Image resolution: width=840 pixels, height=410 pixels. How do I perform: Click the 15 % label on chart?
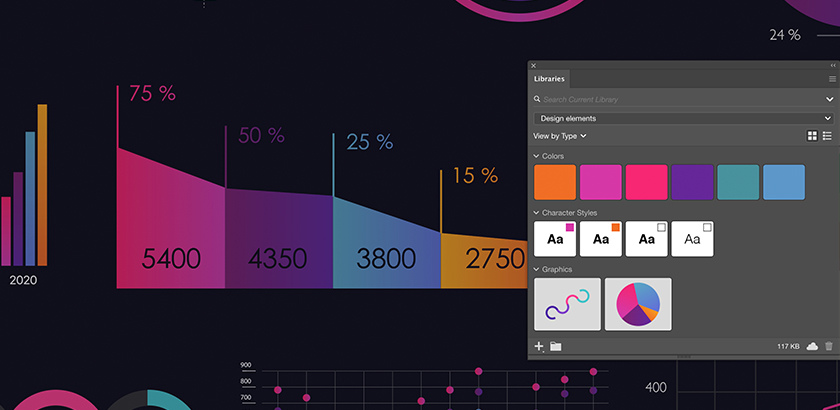[476, 176]
